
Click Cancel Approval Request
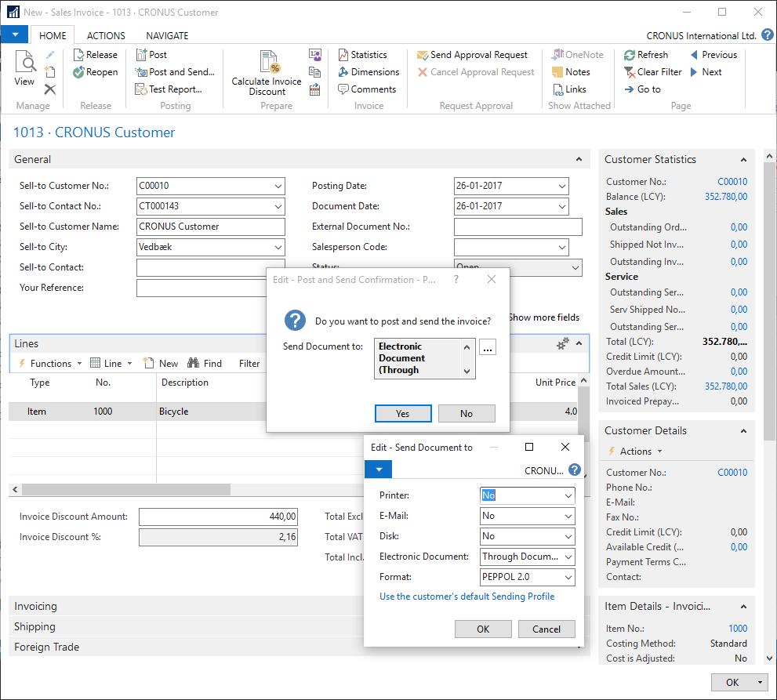(x=476, y=72)
